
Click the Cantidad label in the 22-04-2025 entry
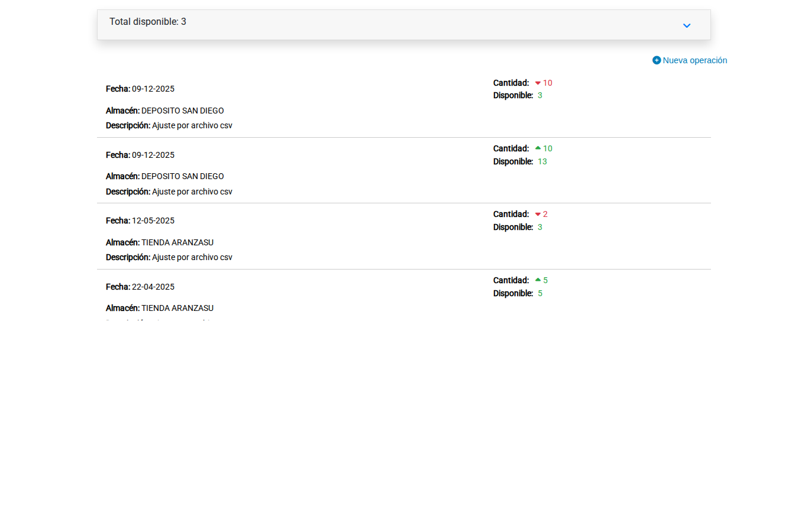510,280
